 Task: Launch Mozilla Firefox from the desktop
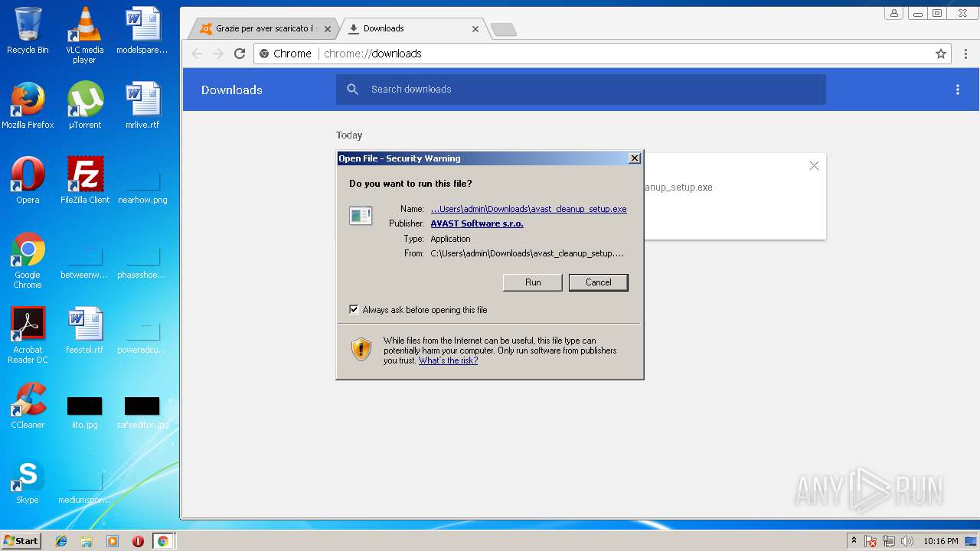click(28, 106)
